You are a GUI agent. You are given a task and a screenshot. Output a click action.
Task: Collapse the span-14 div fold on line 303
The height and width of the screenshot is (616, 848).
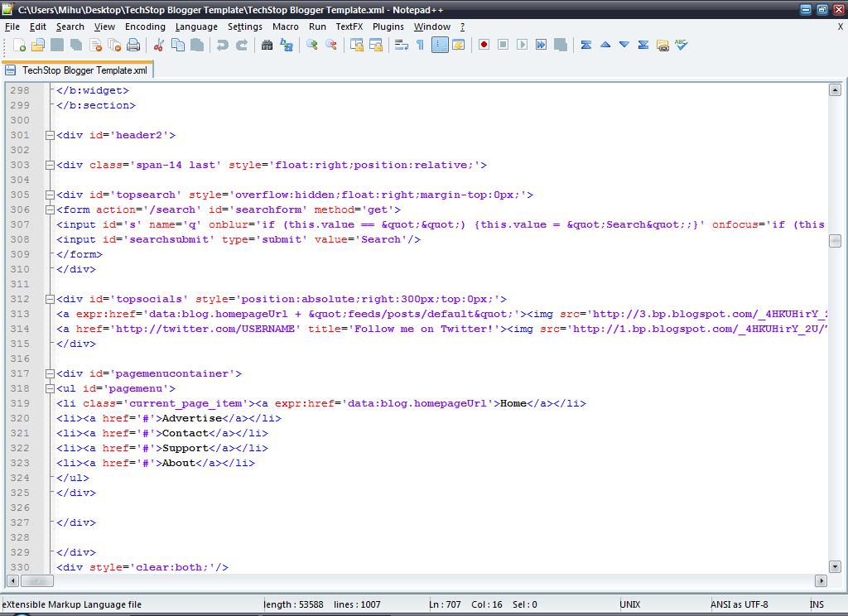point(50,165)
